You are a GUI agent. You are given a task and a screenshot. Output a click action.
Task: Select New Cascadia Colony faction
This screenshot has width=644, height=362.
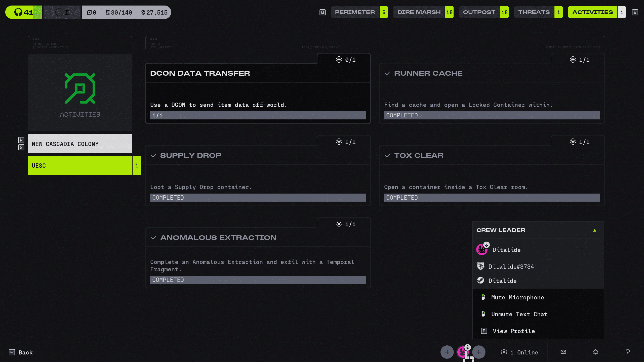(x=80, y=144)
